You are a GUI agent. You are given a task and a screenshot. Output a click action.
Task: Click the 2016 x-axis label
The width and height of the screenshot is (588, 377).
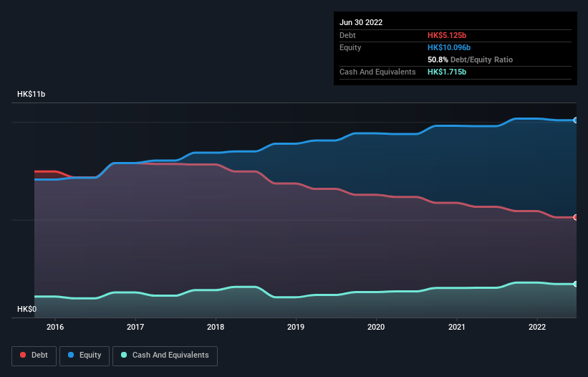tap(55, 327)
